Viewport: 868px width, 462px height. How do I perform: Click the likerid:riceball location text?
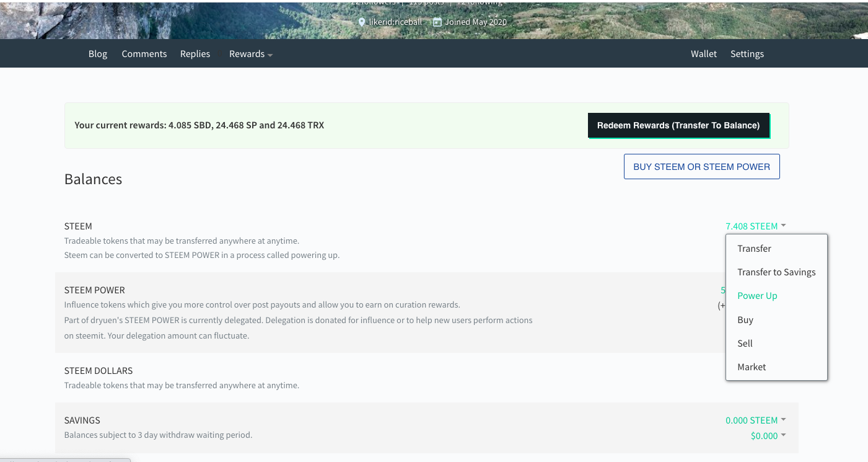pos(395,22)
